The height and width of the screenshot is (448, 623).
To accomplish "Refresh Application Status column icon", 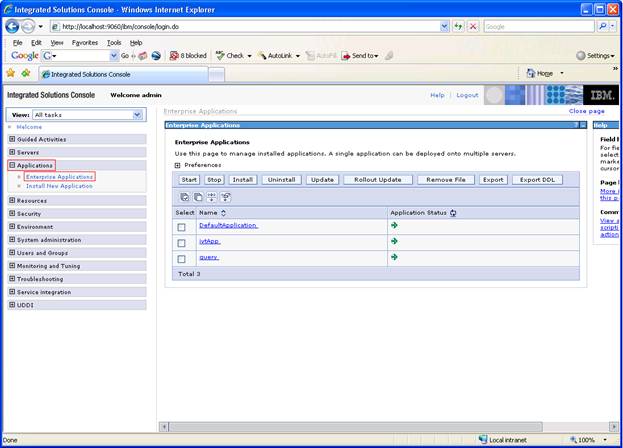I will (453, 213).
